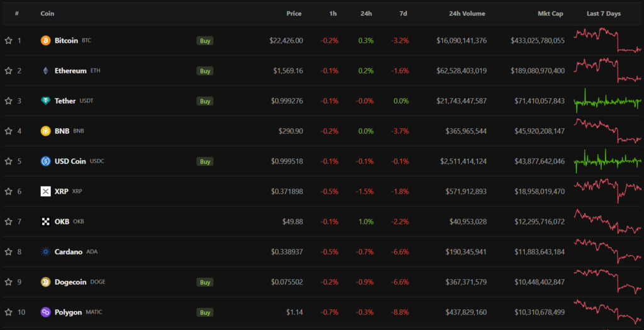Image resolution: width=644 pixels, height=330 pixels.
Task: Click BNB volume $365,965,544
Action: pos(466,131)
